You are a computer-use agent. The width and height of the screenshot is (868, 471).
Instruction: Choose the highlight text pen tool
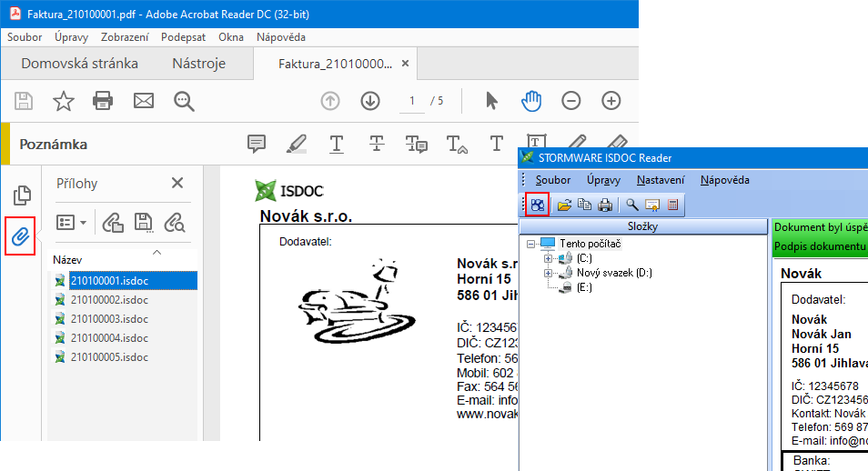pos(297,144)
